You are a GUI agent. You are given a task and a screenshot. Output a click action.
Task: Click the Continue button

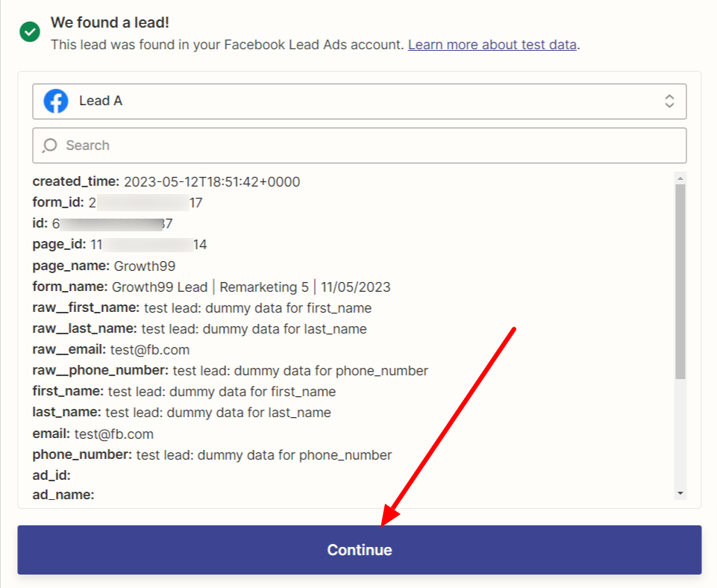pyautogui.click(x=360, y=550)
